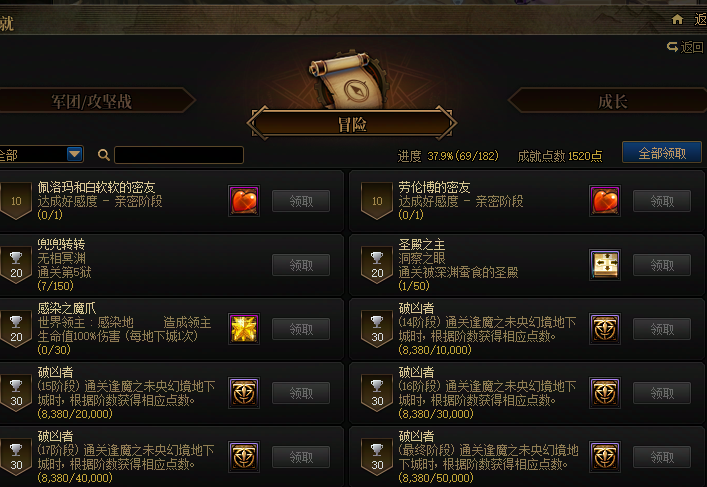The image size is (707, 487).
Task: Click 领取 button for 破凶者 16阶段
Action: [662, 393]
